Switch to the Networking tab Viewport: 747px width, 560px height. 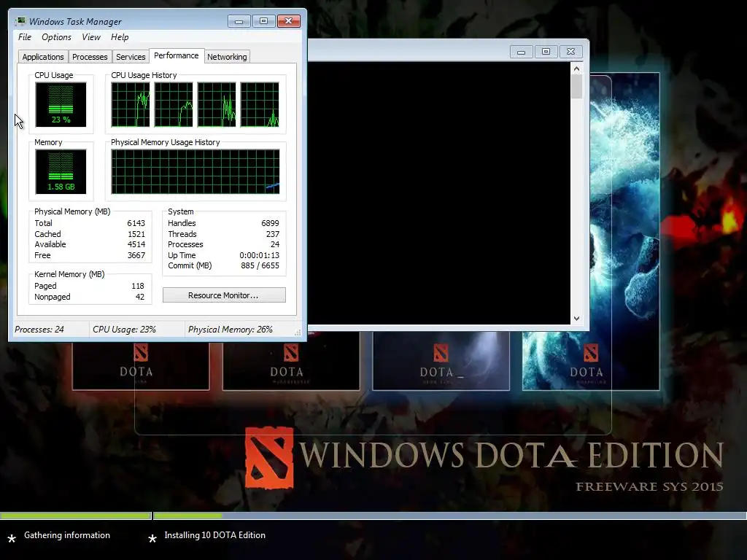[x=227, y=57]
